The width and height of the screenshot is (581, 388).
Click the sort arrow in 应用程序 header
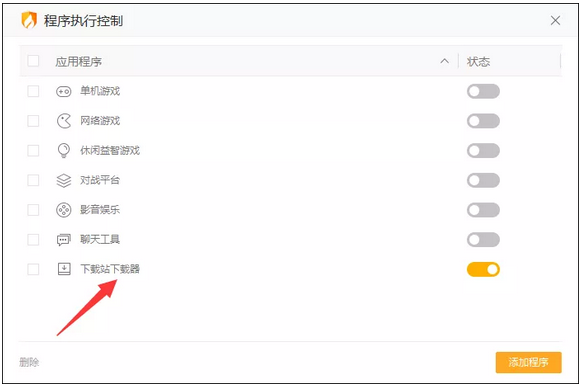tap(445, 61)
